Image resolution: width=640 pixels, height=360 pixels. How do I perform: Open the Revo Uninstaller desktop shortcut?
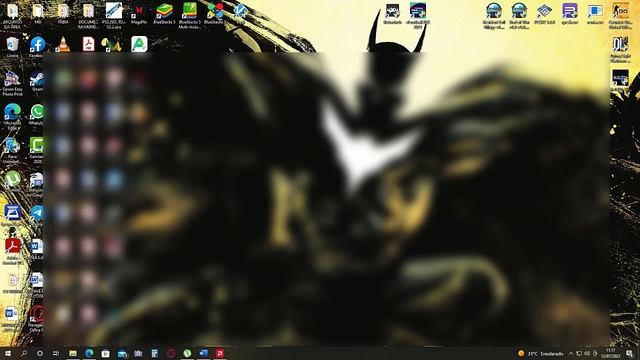[12, 149]
